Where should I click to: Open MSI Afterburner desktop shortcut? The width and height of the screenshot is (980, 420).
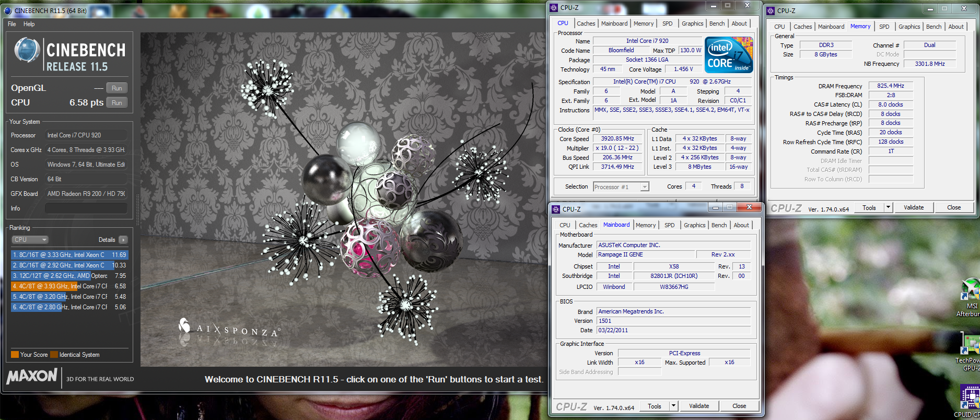970,298
